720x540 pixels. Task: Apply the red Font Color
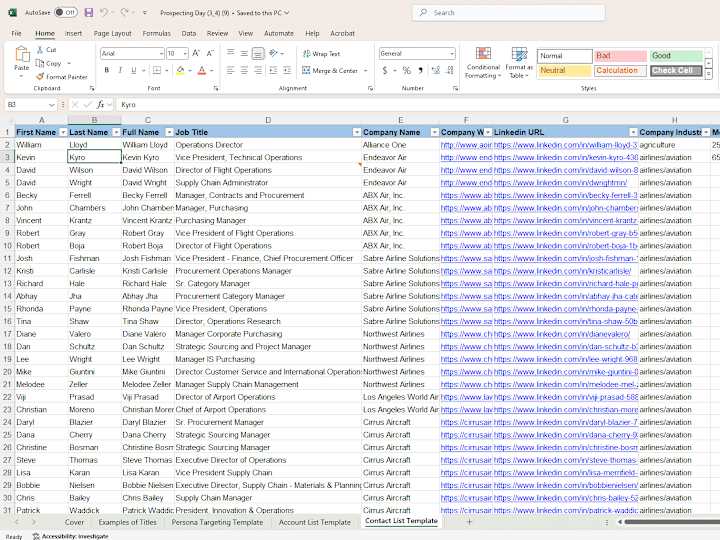point(202,70)
